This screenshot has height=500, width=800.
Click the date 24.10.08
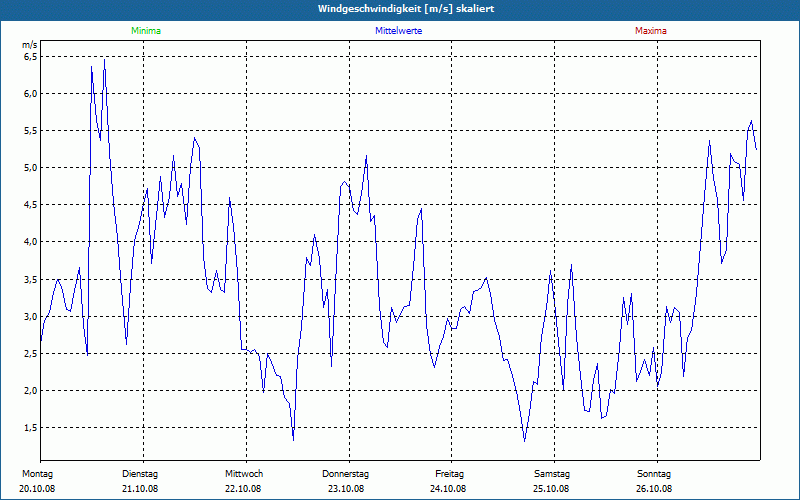448,489
